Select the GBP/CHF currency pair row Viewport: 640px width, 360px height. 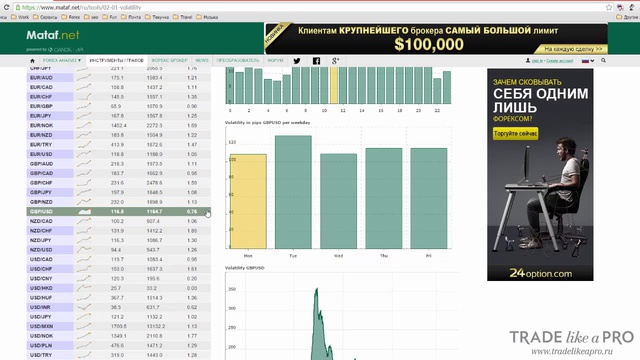point(119,183)
